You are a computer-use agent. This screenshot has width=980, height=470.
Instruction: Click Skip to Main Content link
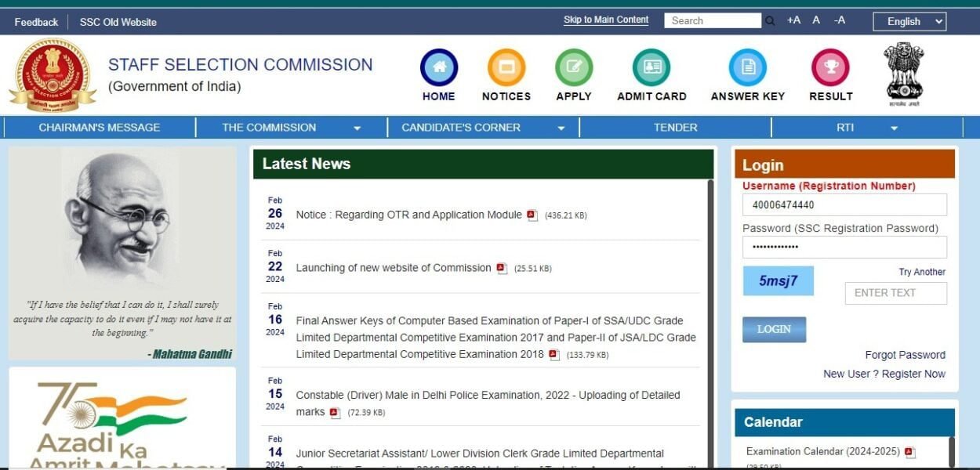point(606,20)
